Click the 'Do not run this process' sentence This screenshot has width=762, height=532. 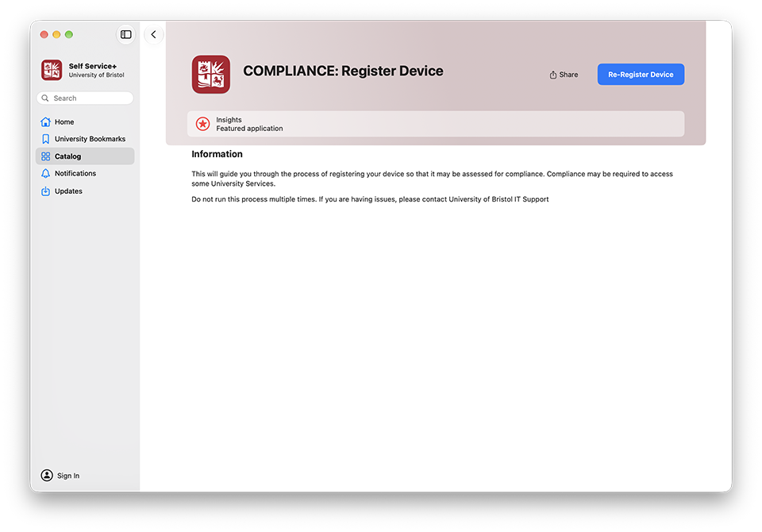click(370, 199)
